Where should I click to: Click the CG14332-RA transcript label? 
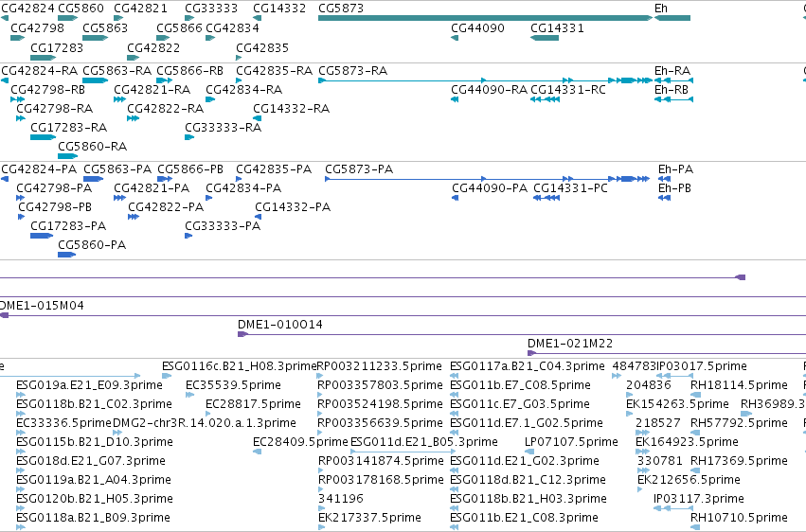click(x=292, y=108)
